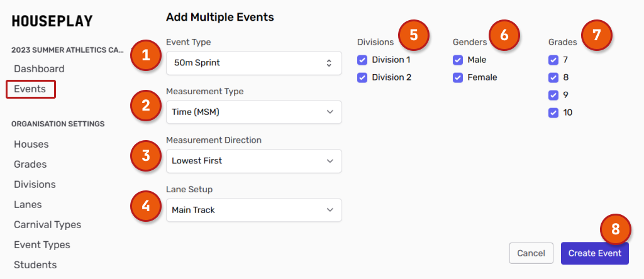
Task: Toggle the Female gender checkbox
Action: coord(458,78)
